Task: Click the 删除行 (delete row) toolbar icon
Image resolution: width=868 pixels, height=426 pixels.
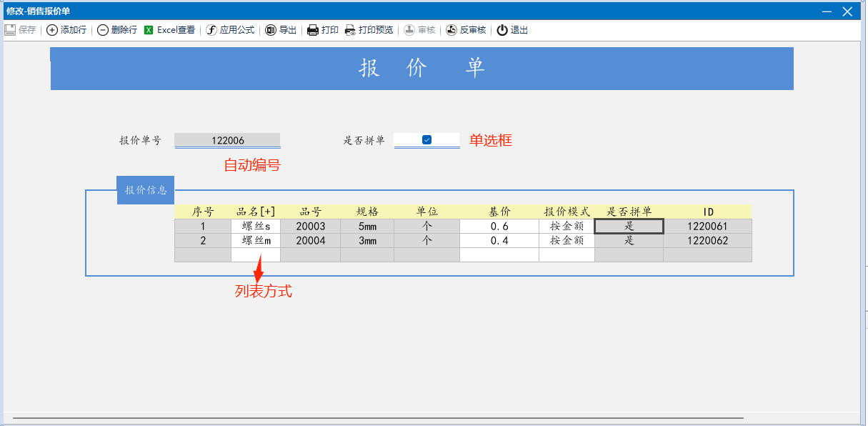Action: coord(103,30)
